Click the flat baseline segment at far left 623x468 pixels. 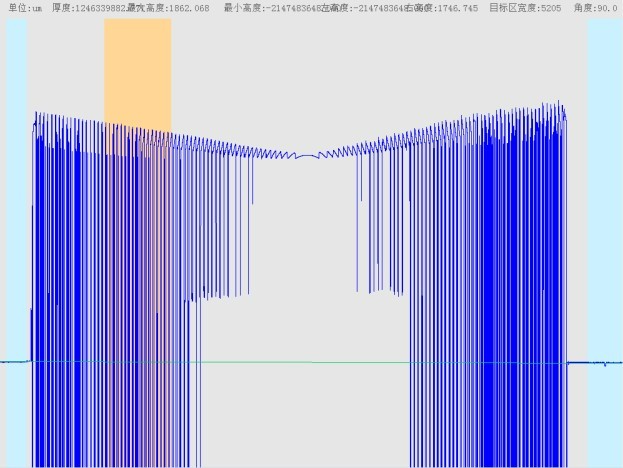[14, 361]
